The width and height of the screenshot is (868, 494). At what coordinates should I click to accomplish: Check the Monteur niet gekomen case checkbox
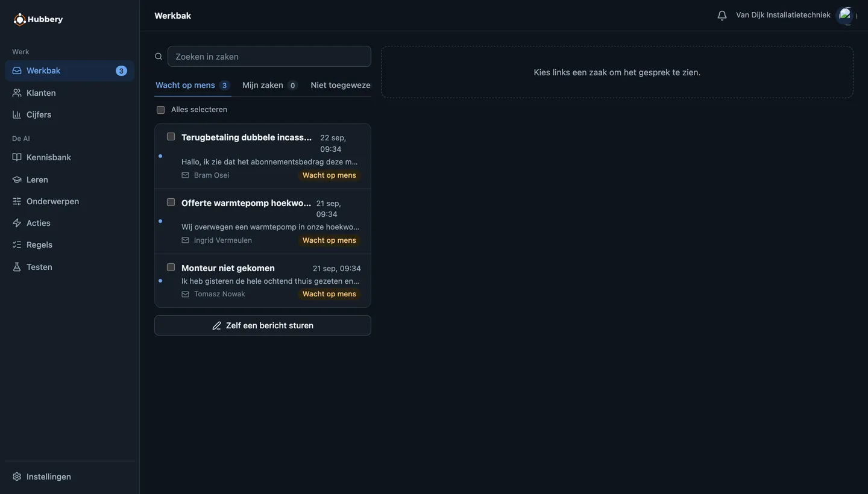pyautogui.click(x=171, y=267)
